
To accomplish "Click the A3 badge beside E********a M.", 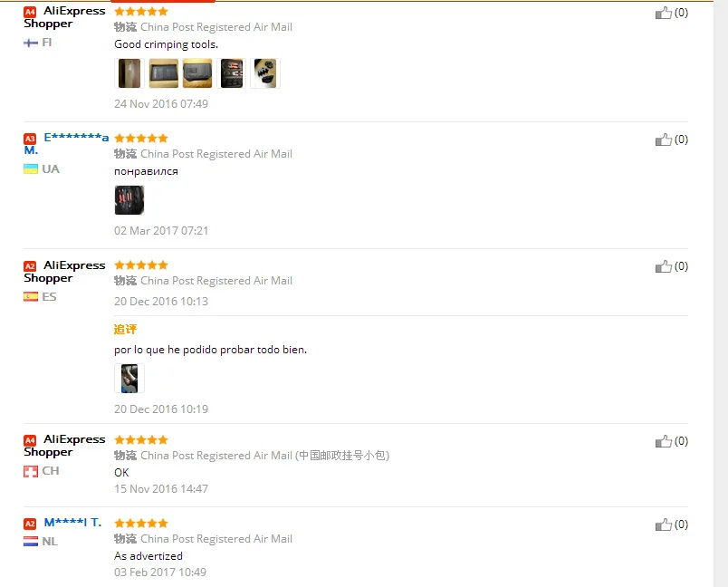I will click(x=30, y=139).
